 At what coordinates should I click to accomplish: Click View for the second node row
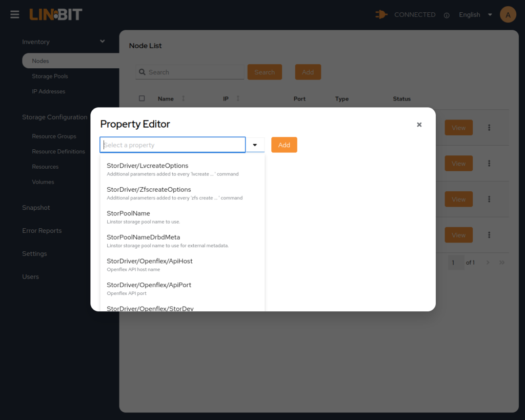point(458,164)
